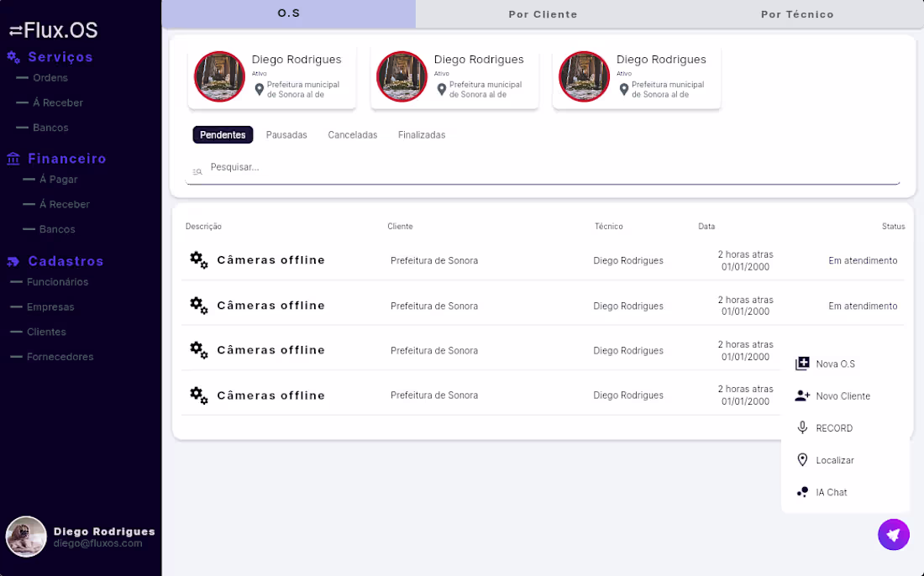This screenshot has width=924, height=576.
Task: Click the Novo Cliente person-plus icon
Action: pos(801,395)
